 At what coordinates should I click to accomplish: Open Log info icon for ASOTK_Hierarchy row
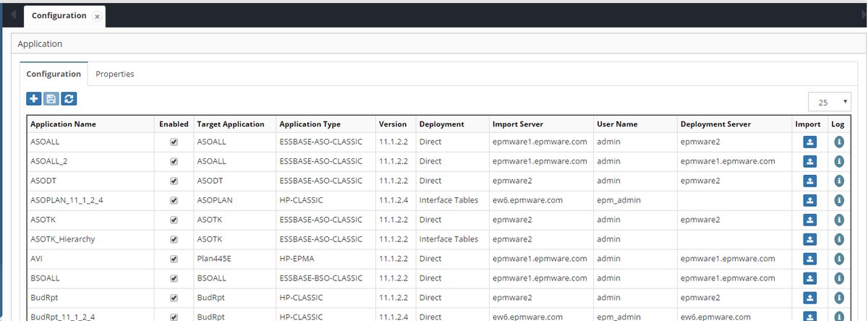point(839,240)
